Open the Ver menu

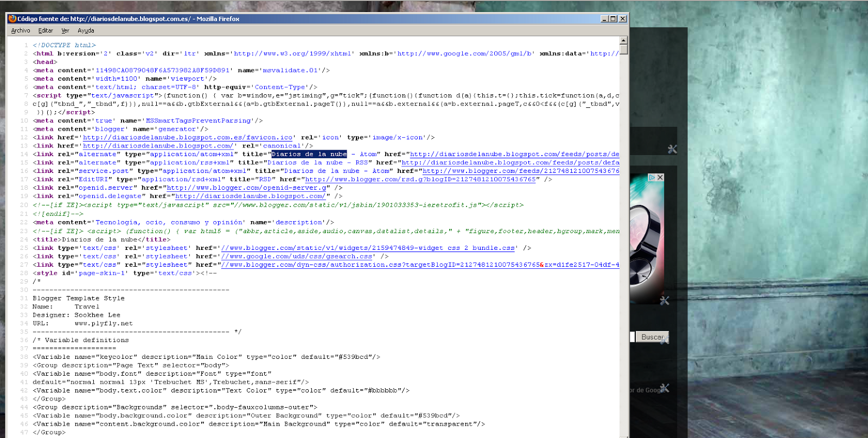click(x=65, y=31)
